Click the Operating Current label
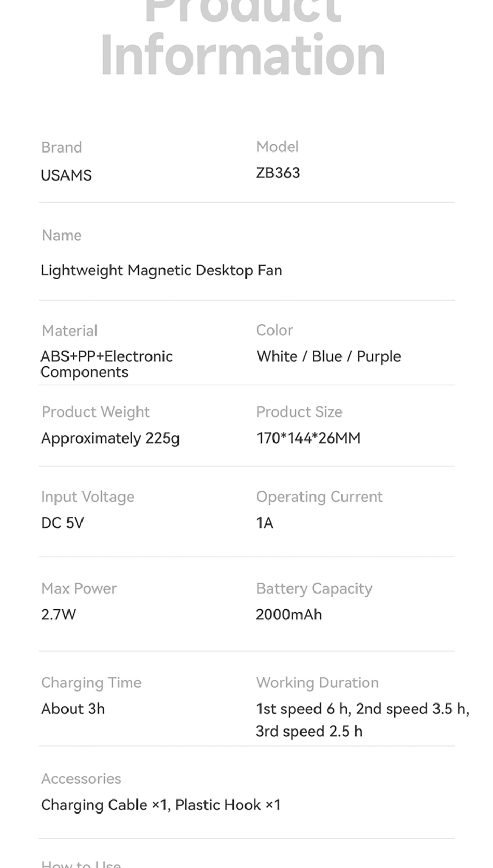493x868 pixels. click(x=319, y=497)
